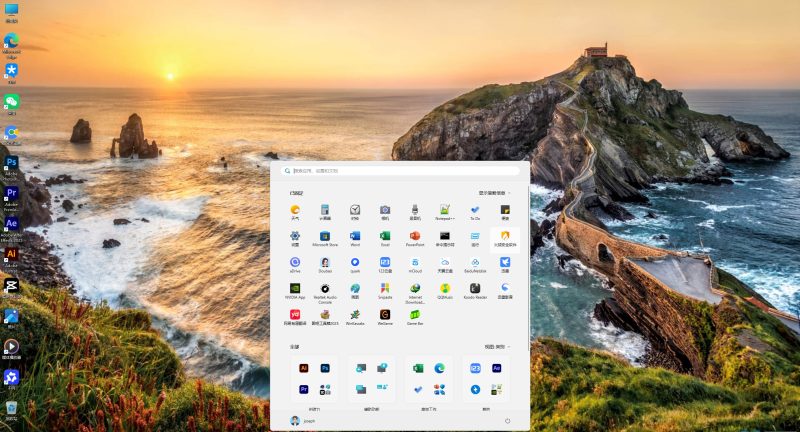Open the Microsoft Store app
The height and width of the screenshot is (432, 800).
coord(325,236)
